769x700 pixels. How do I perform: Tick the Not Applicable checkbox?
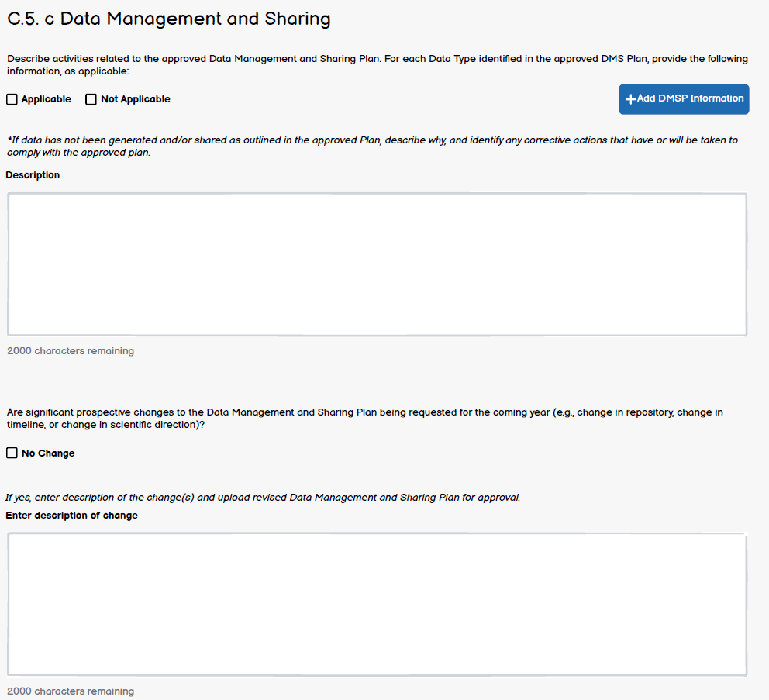[91, 99]
